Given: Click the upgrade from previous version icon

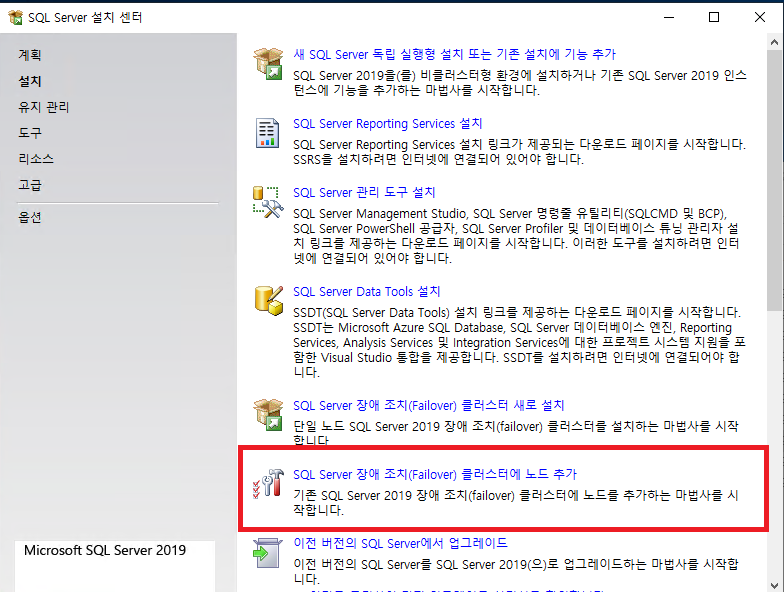Looking at the screenshot, I should click(268, 552).
